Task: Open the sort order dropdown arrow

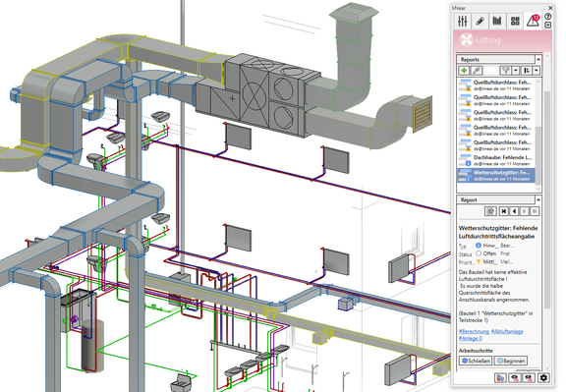Action: pos(537,71)
